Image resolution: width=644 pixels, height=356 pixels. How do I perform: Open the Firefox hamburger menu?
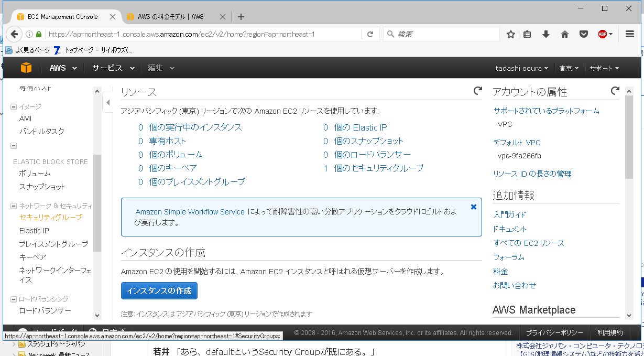click(630, 34)
